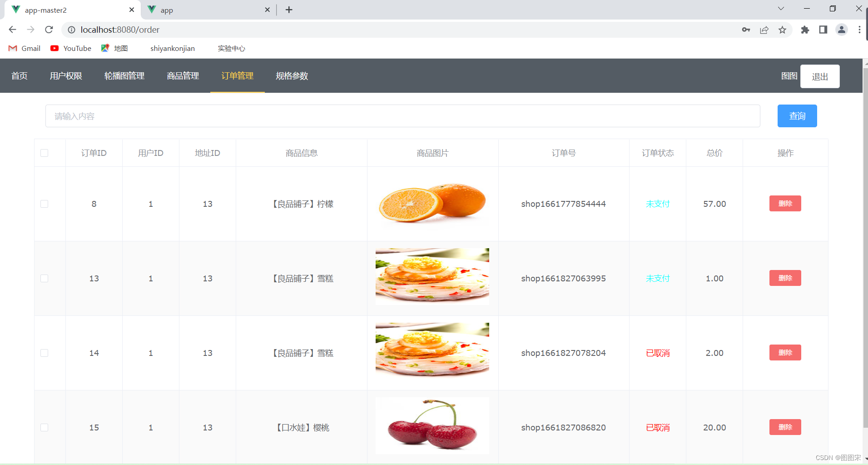Open Gmail from the bookmarks bar
This screenshot has width=868, height=465.
pos(24,48)
